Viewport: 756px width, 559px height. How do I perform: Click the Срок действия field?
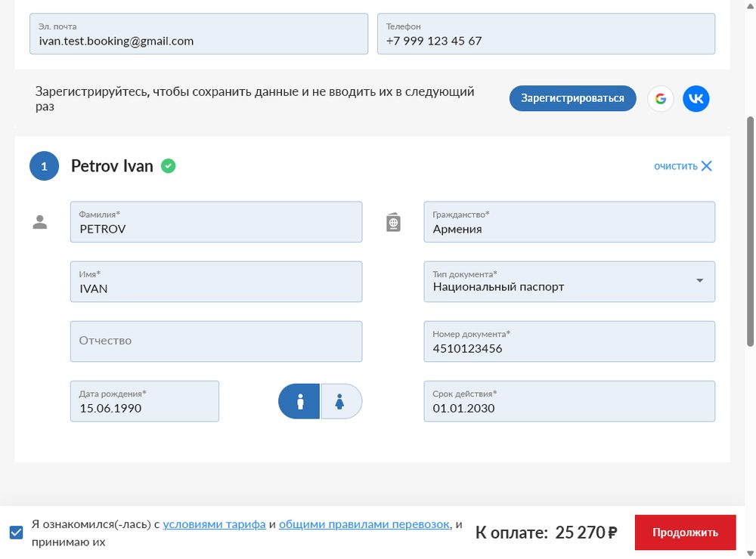pos(569,401)
